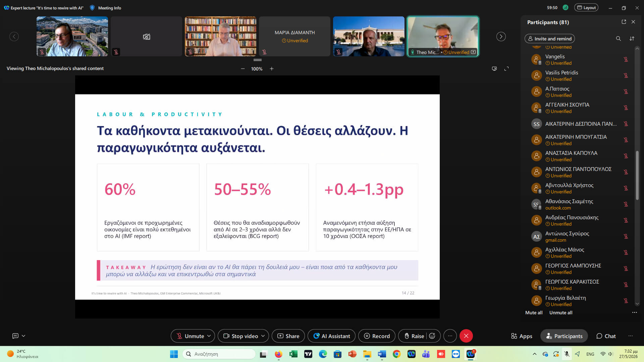Open Microsoft Store from taskbar
Screen dimensions: 644x362
point(337,354)
